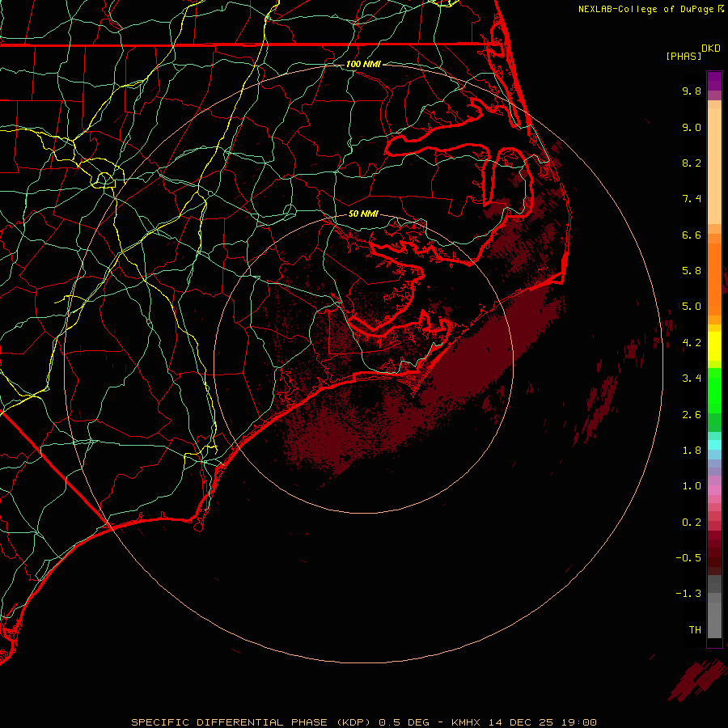728x728 pixels.
Task: Click the 6.6 value on the color scale
Action: [x=692, y=235]
